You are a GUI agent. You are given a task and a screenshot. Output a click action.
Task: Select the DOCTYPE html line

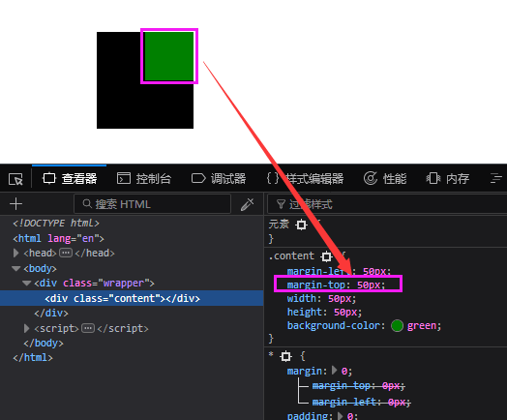55,224
